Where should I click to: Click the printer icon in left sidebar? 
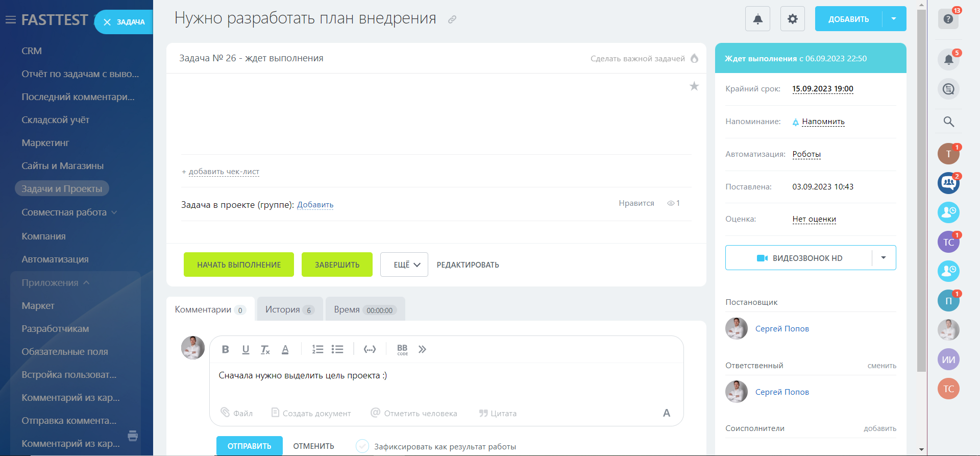pos(133,436)
